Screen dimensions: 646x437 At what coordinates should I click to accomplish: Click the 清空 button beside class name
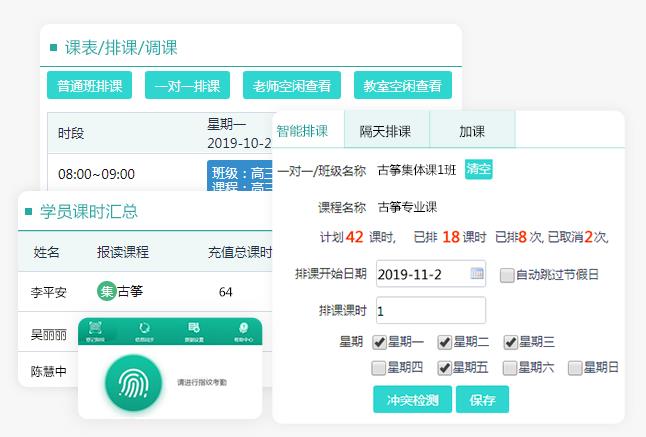click(479, 169)
